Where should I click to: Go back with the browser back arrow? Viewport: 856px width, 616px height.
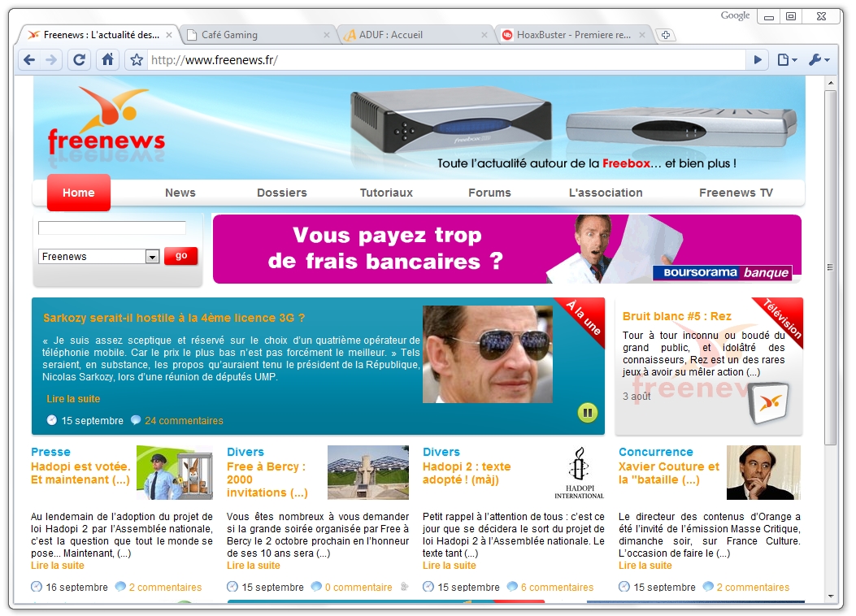coord(29,59)
